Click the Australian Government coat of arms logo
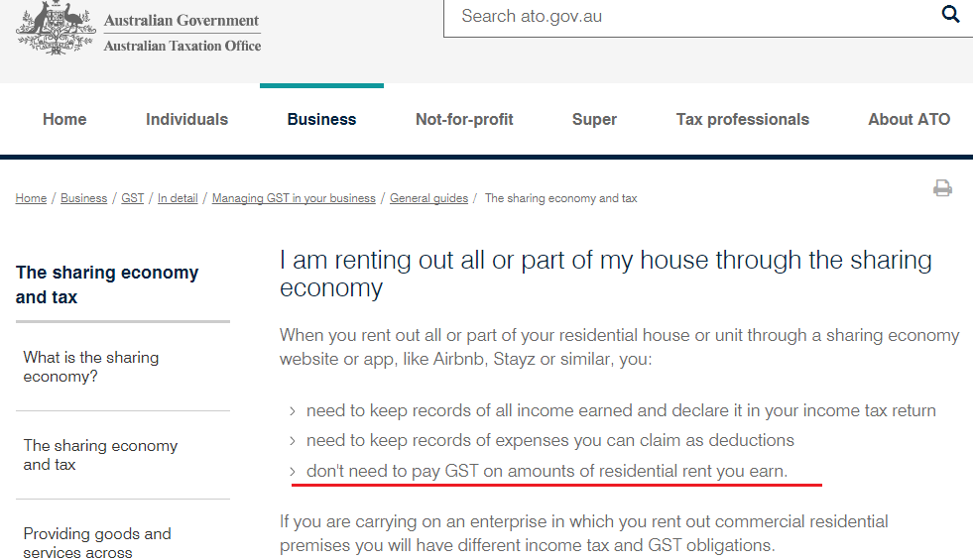Image resolution: width=973 pixels, height=560 pixels. click(56, 29)
